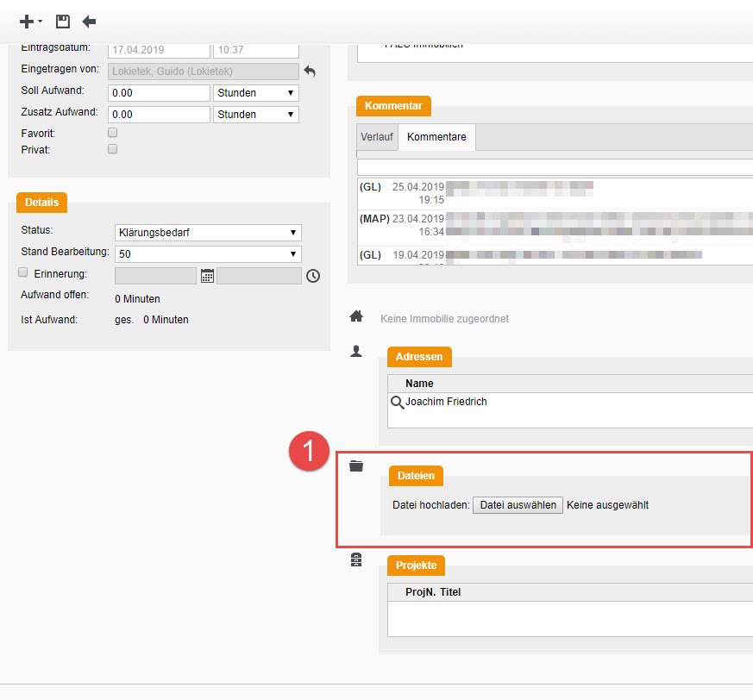Viewport: 753px width, 700px height.
Task: Click the save floppy disk icon
Action: (62, 22)
